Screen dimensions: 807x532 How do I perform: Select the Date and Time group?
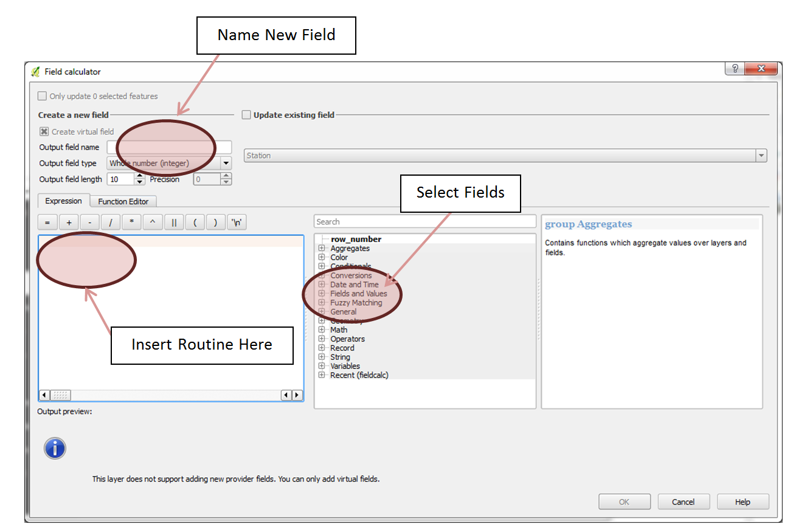tap(355, 285)
